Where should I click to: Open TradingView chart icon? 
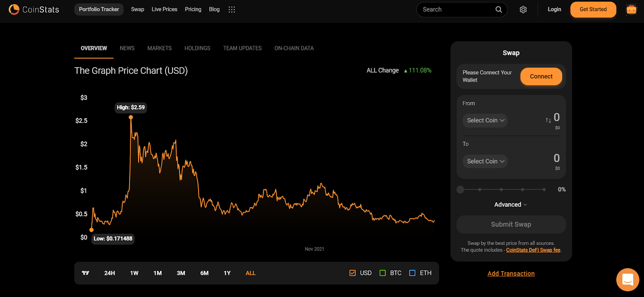click(86, 273)
